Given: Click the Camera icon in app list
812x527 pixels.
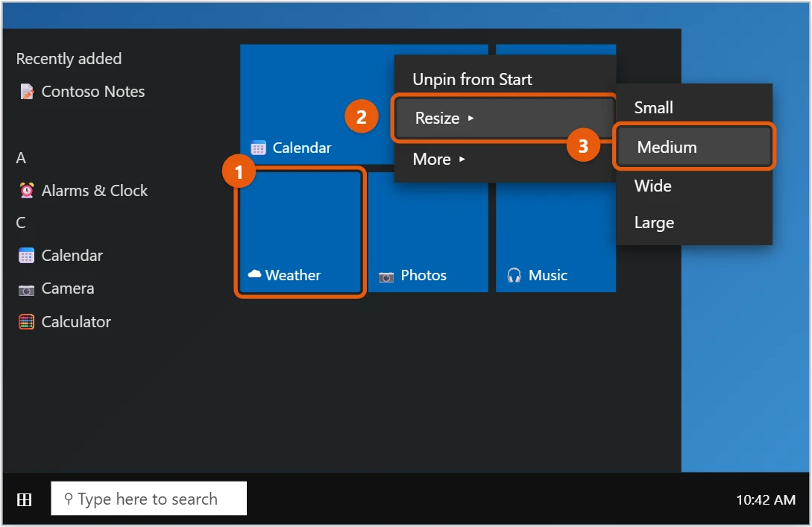Looking at the screenshot, I should (26, 289).
